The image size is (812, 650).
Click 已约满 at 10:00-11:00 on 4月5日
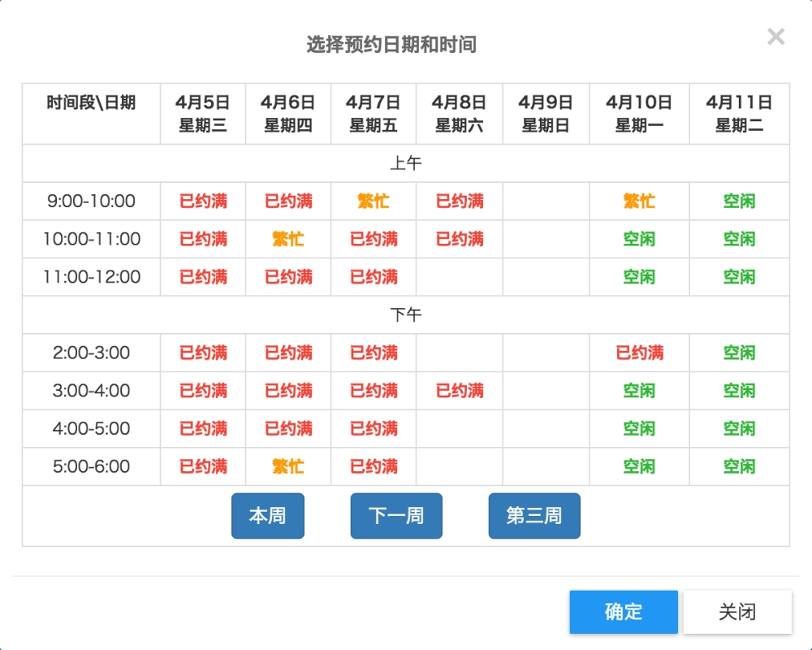pos(203,239)
